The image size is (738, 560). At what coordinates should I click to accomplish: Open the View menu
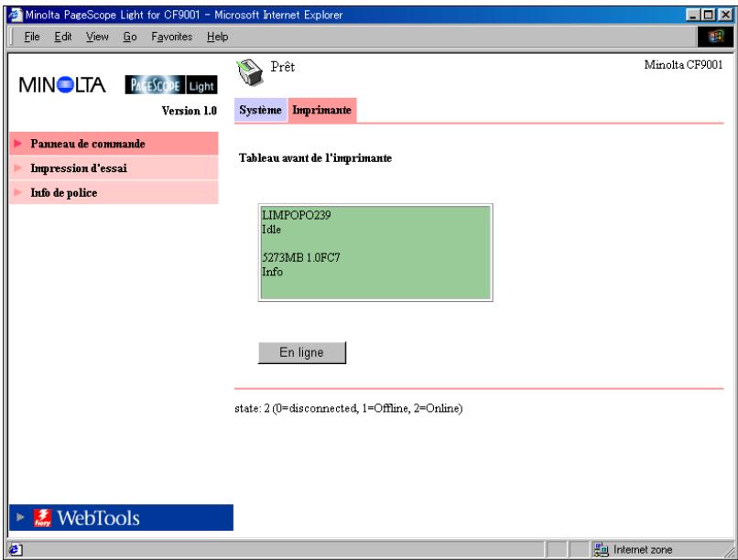pyautogui.click(x=97, y=37)
